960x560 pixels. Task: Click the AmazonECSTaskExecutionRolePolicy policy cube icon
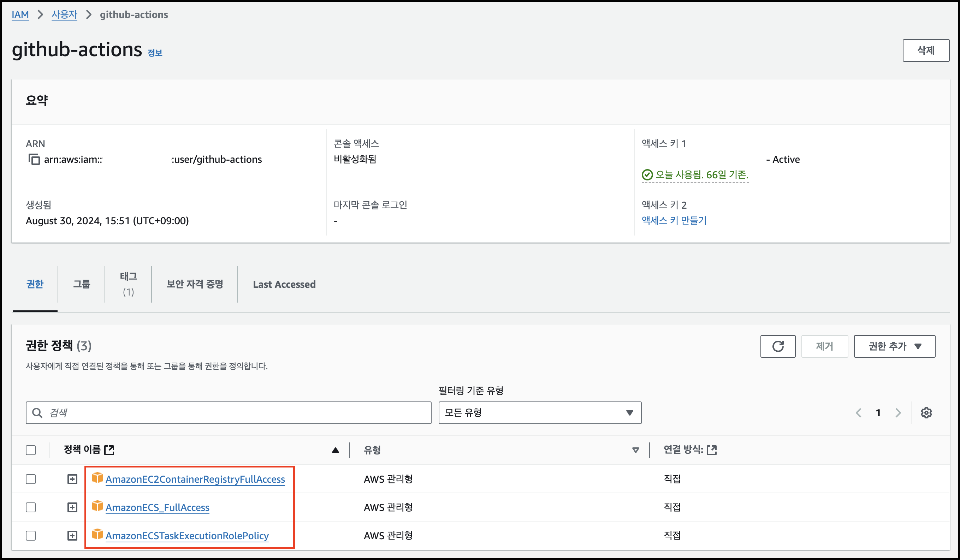(x=97, y=534)
